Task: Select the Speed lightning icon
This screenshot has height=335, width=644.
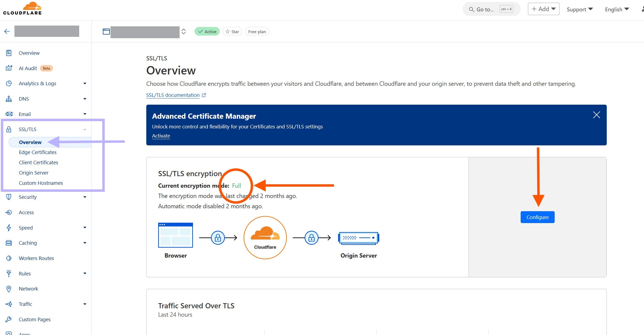Action: point(9,228)
